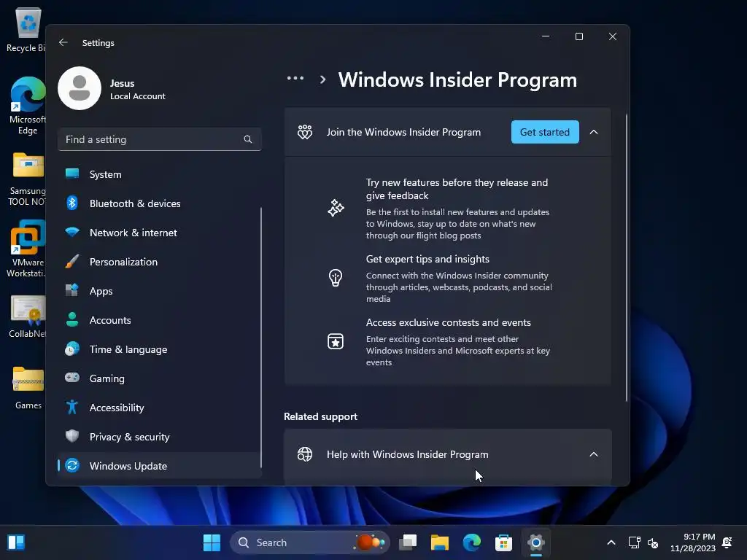Collapse Help with Windows Insider Program chevron
Image resolution: width=747 pixels, height=560 pixels.
(x=594, y=454)
